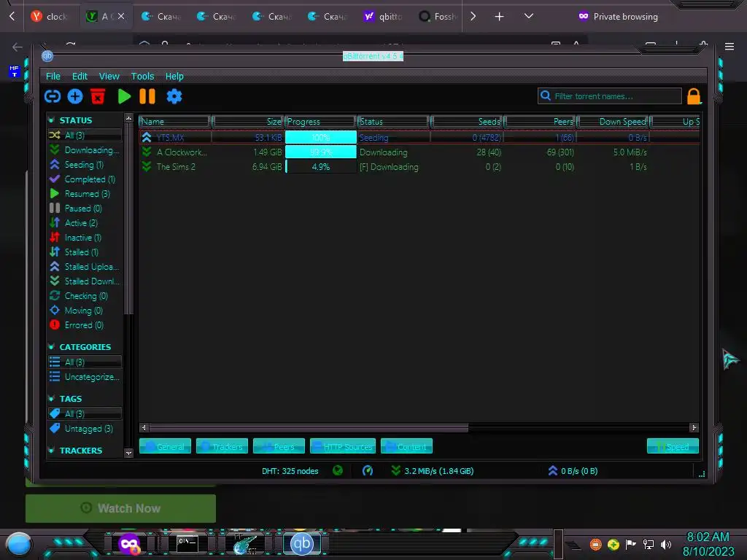Click the green connection status globe icon
The height and width of the screenshot is (560, 747).
338,470
